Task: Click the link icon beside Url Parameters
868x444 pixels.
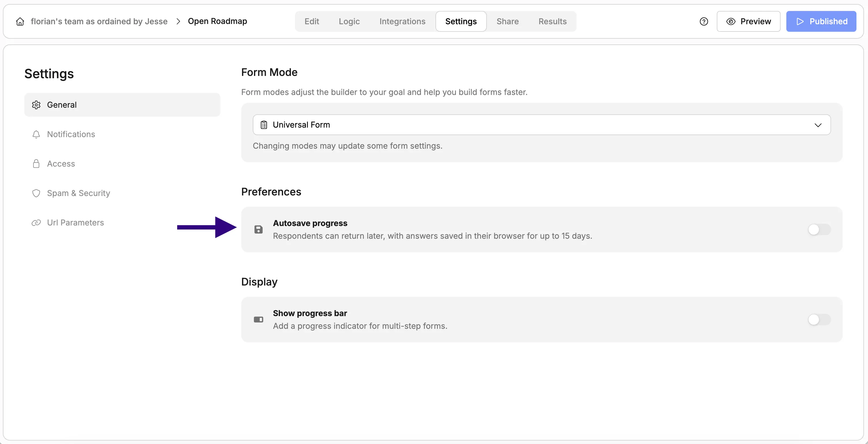Action: pos(36,223)
